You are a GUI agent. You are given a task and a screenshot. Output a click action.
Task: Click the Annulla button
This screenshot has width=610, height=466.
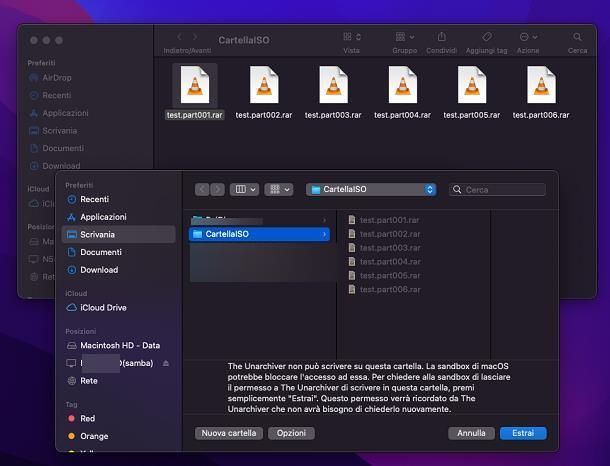tap(471, 434)
